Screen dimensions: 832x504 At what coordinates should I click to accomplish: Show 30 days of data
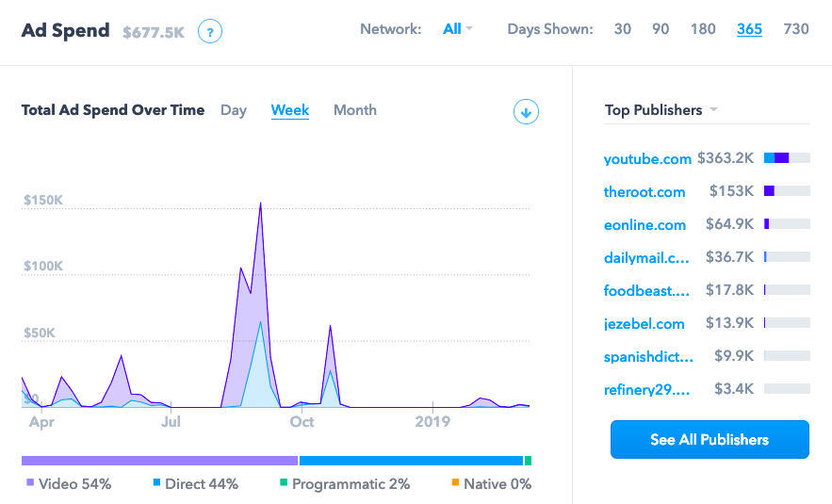pyautogui.click(x=623, y=29)
